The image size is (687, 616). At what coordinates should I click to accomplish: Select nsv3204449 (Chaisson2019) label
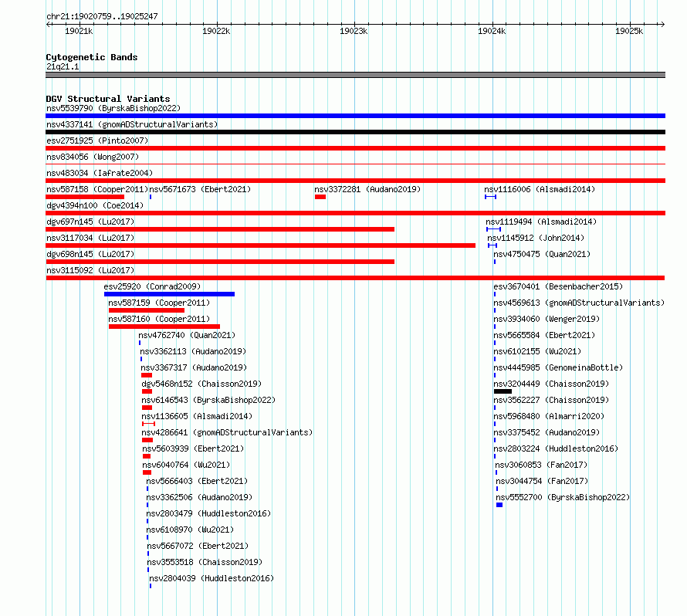point(551,384)
